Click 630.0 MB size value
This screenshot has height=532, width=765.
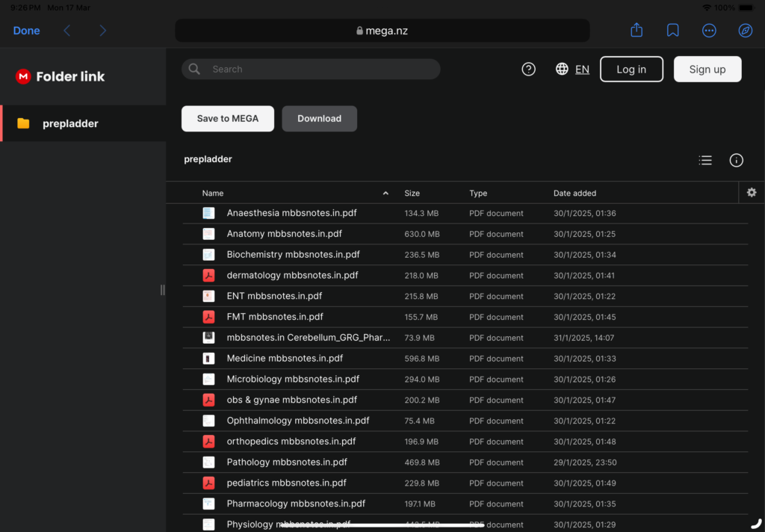click(x=422, y=235)
